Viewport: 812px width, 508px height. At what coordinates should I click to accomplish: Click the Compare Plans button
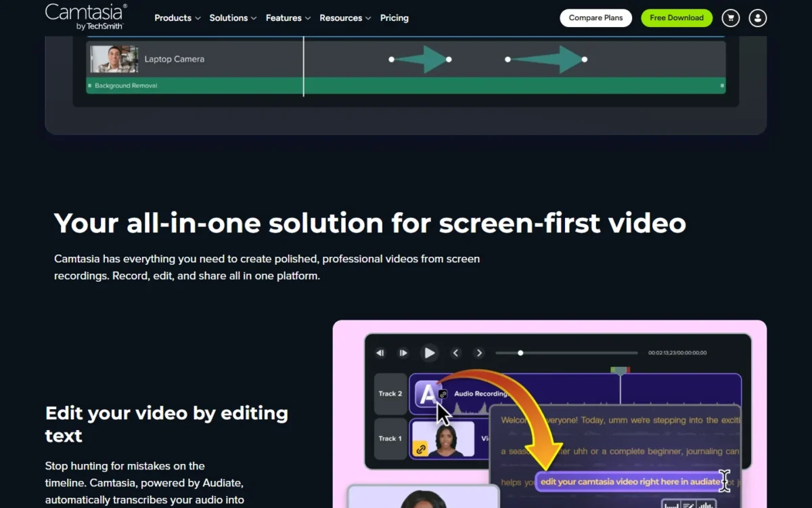595,18
